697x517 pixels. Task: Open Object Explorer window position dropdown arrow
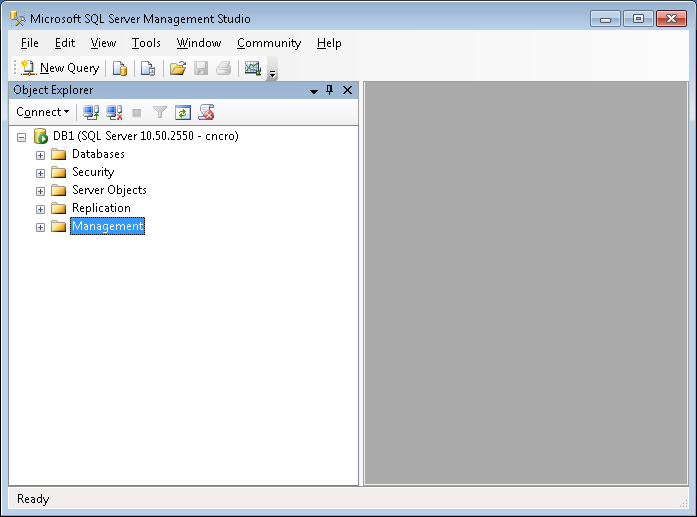[x=314, y=91]
